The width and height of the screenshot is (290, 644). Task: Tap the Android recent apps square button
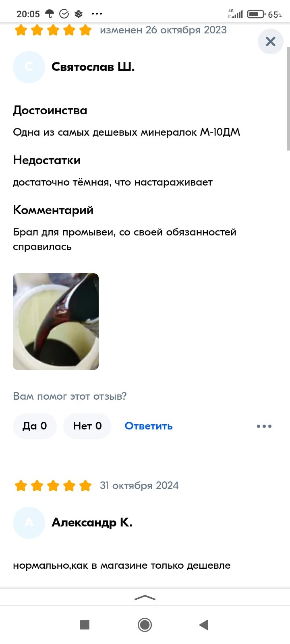pos(85,625)
